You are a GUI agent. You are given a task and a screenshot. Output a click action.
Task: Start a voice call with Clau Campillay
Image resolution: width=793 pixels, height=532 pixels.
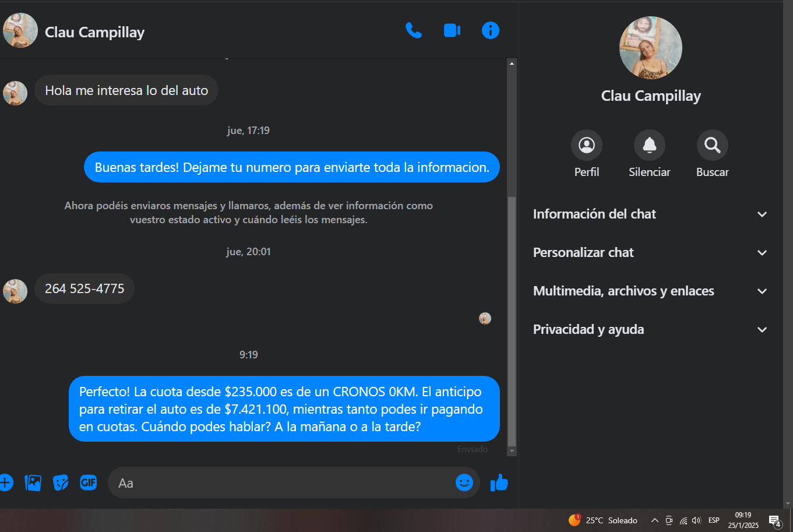[414, 30]
